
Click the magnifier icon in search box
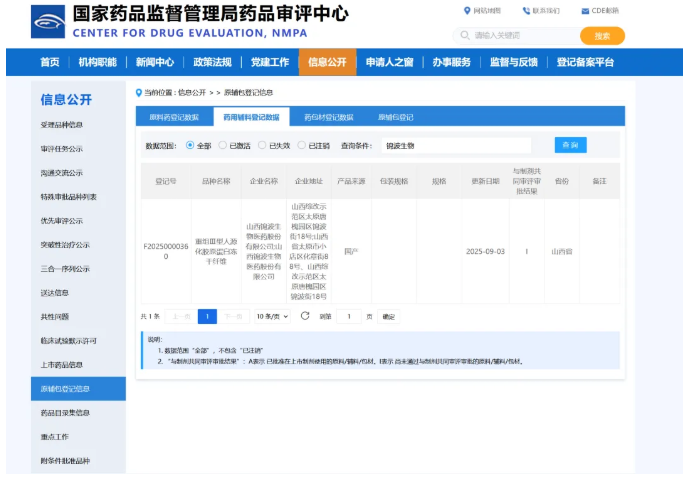(x=465, y=35)
